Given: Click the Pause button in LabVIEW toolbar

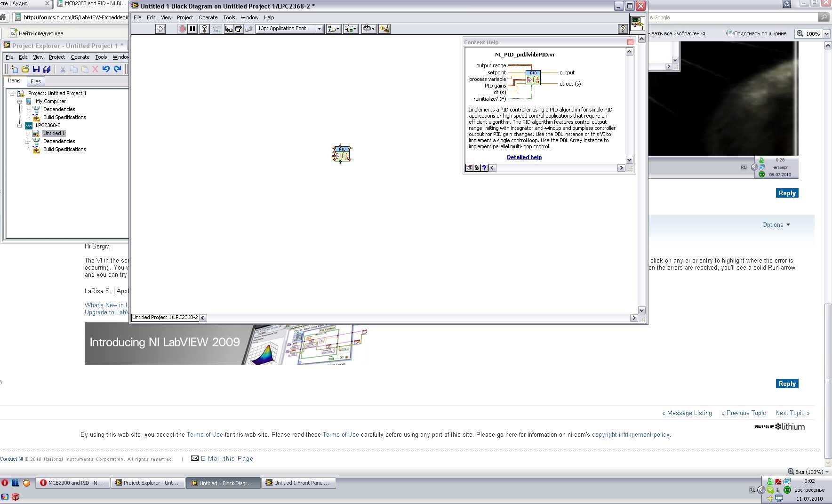Looking at the screenshot, I should point(192,29).
